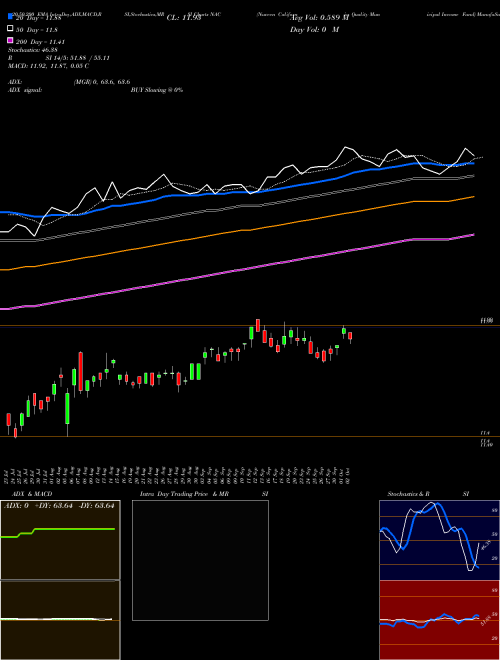Click the last red candlestick on the chart
500x660 pixels.
pyautogui.click(x=350, y=336)
